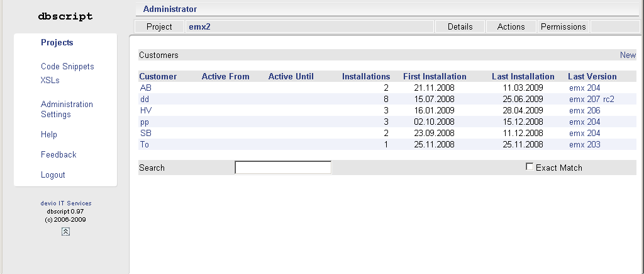Screen dimensions: 644x274
Task: Select last installation date 15.12.2008
Action: (x=523, y=122)
